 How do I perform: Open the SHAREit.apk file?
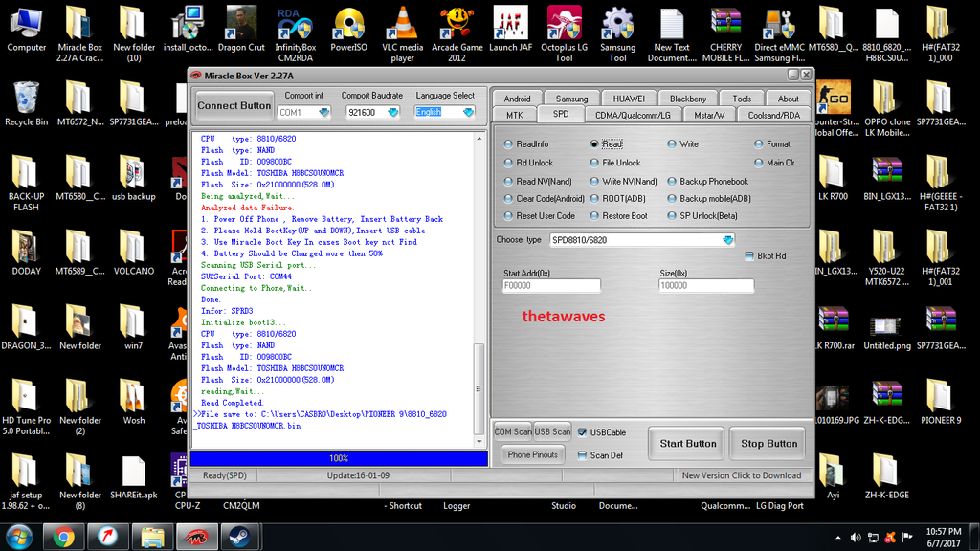pos(133,478)
